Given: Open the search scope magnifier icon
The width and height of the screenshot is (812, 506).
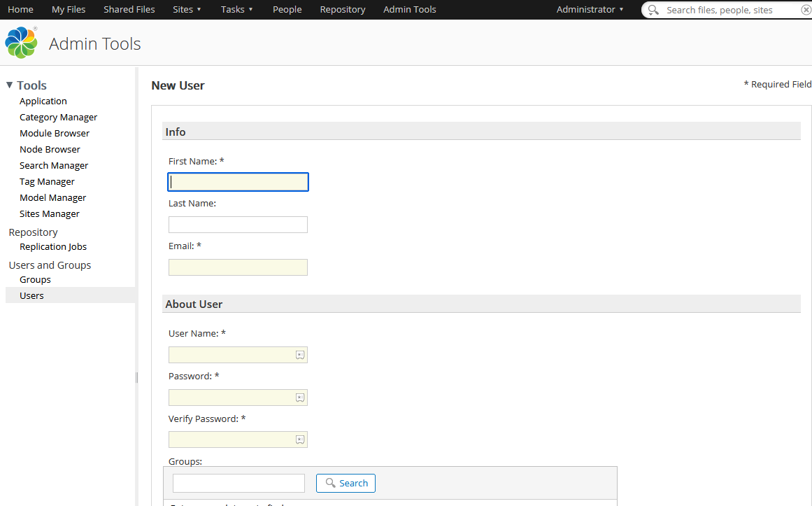Looking at the screenshot, I should pyautogui.click(x=653, y=10).
